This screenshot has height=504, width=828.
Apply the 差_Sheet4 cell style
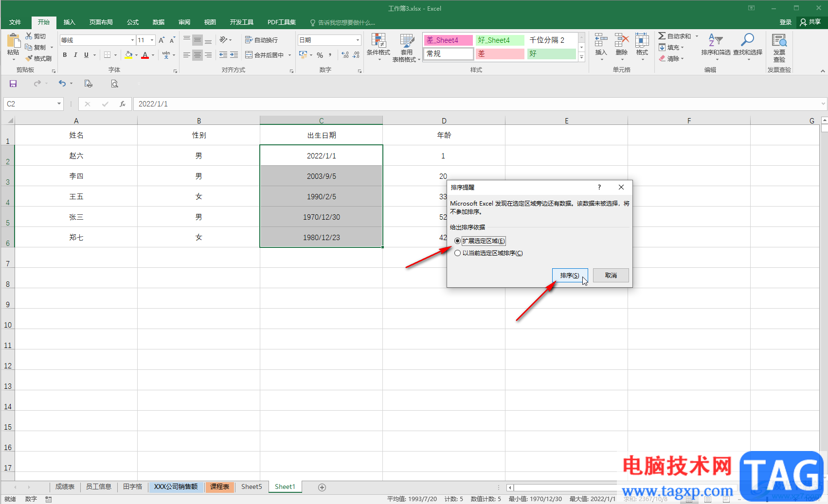click(449, 40)
